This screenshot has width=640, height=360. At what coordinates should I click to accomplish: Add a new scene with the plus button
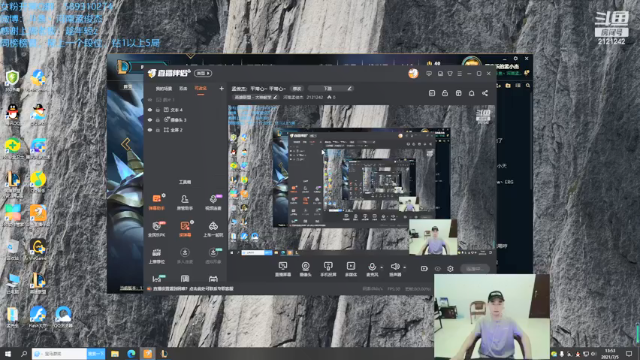point(221,88)
